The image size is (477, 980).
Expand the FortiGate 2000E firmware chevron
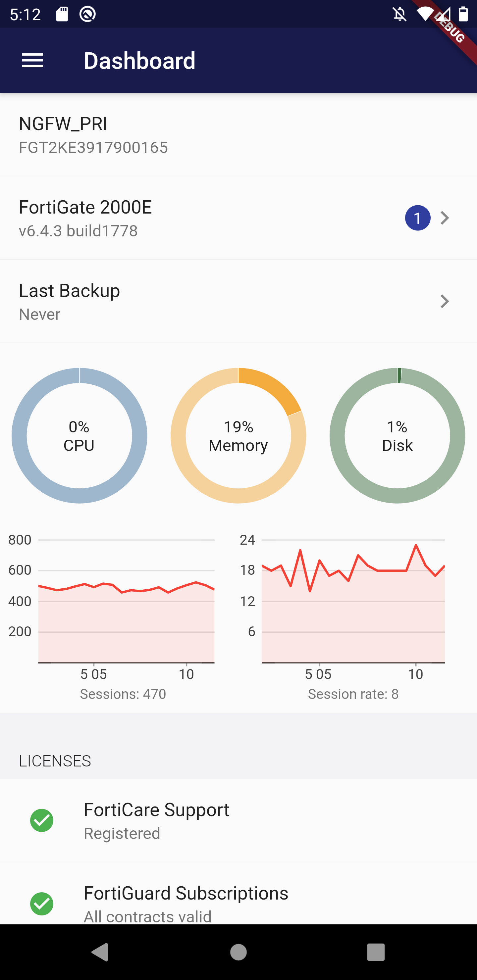[x=444, y=218]
